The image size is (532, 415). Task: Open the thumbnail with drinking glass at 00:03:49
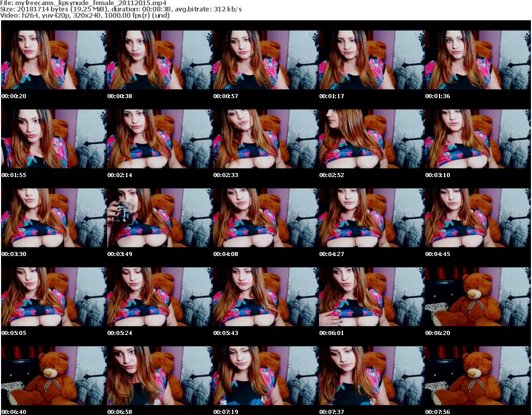[160, 218]
